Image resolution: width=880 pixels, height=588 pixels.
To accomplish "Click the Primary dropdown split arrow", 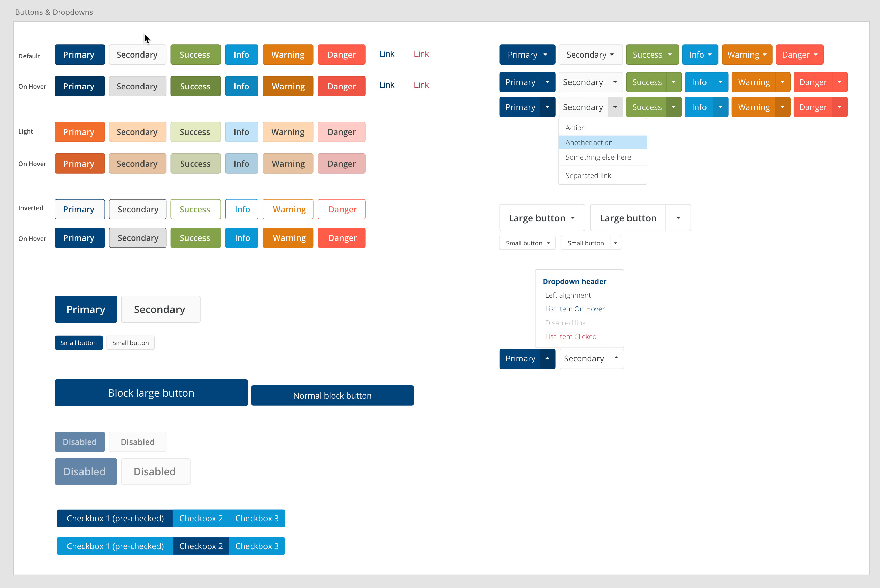I will 547,82.
